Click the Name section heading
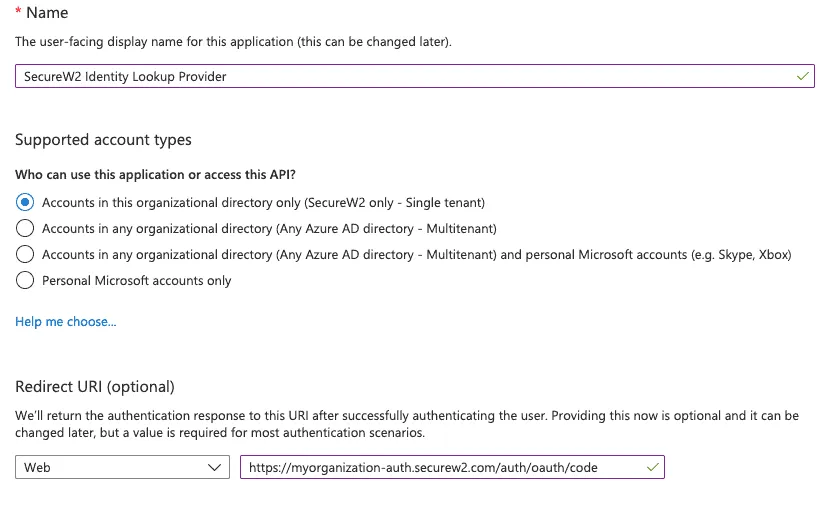Viewport: 840px width, 510px height. point(49,13)
